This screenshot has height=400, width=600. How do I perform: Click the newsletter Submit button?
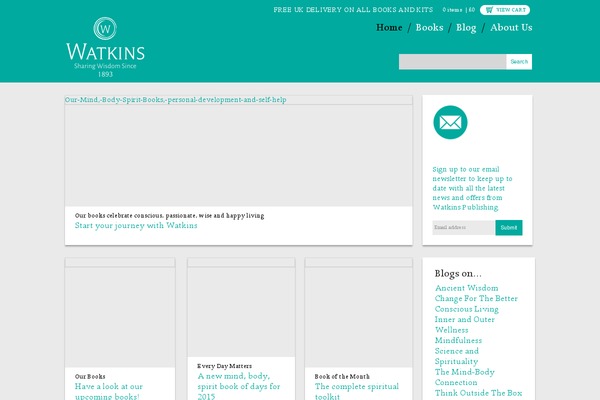(x=509, y=227)
